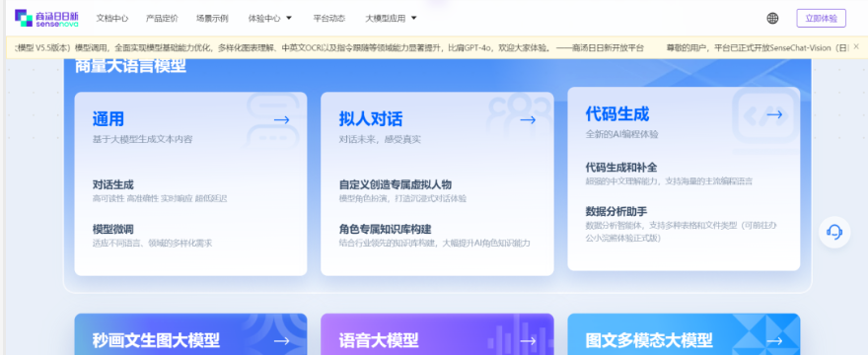Open 文档中心 in navigation
Screen dimensions: 868x355
(x=111, y=19)
